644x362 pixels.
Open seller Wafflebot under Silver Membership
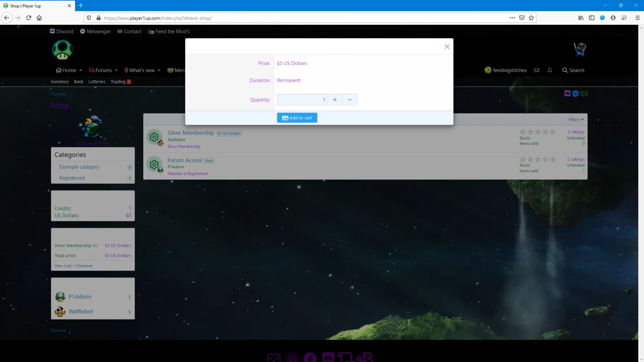[x=176, y=140]
